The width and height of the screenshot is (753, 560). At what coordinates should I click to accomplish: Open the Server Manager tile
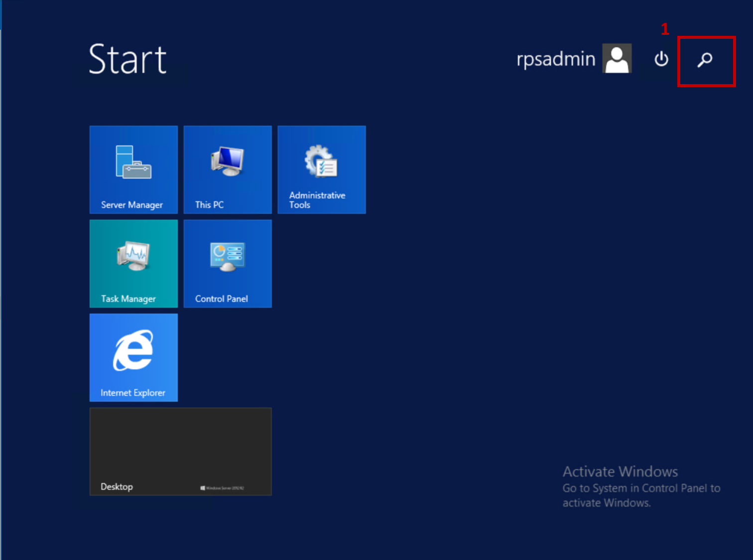[x=133, y=170]
